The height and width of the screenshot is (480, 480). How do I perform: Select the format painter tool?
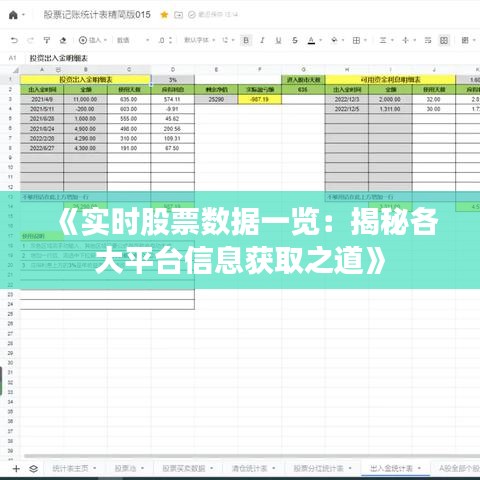(47, 40)
